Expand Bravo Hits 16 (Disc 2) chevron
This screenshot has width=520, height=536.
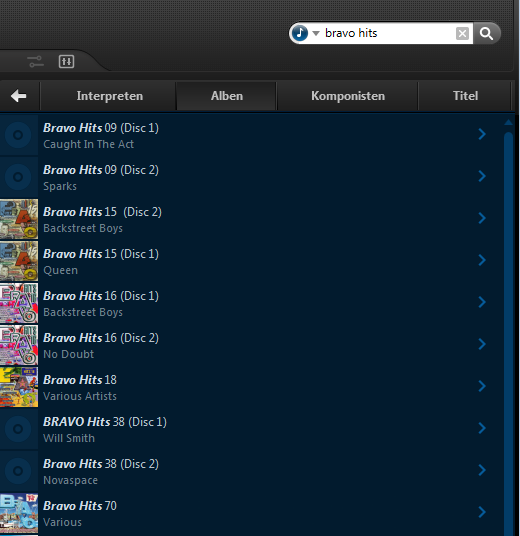pyautogui.click(x=482, y=344)
